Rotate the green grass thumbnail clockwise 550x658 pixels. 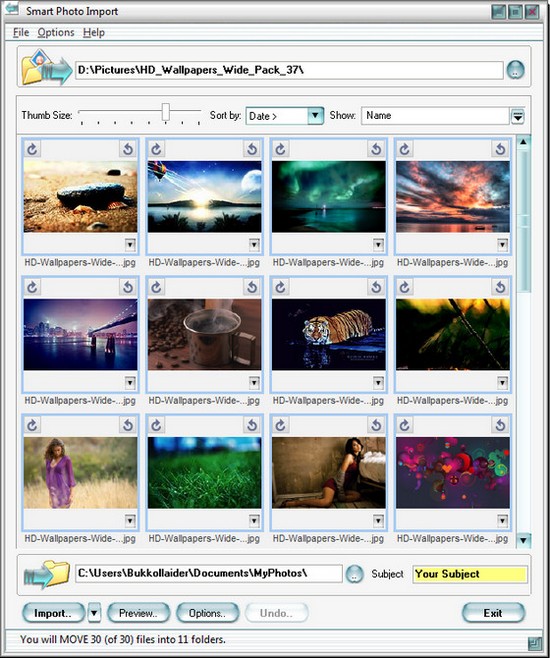[x=156, y=425]
